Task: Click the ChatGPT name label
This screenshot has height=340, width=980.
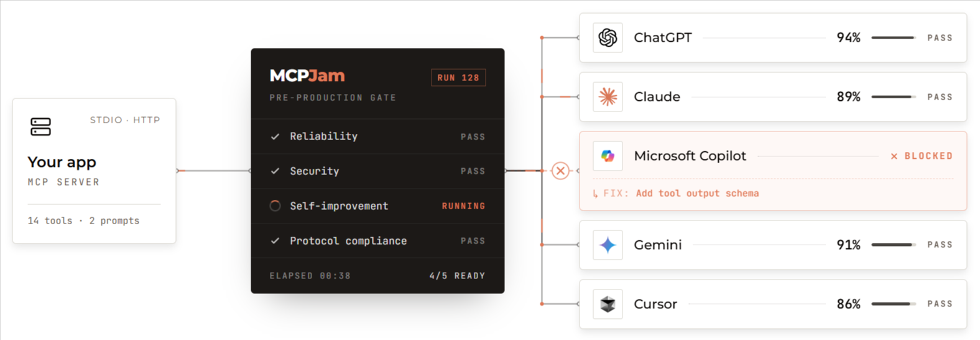Action: click(662, 38)
